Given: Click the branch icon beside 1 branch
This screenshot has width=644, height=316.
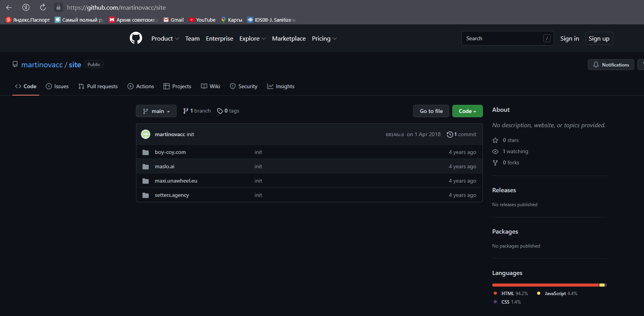Looking at the screenshot, I should (x=186, y=111).
